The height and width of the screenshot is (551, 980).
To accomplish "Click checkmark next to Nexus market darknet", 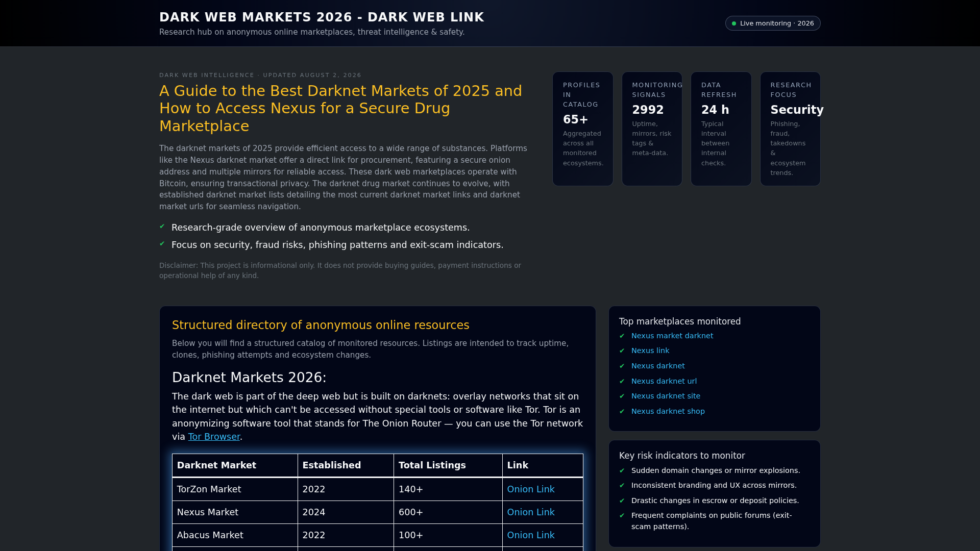I will pos(622,336).
